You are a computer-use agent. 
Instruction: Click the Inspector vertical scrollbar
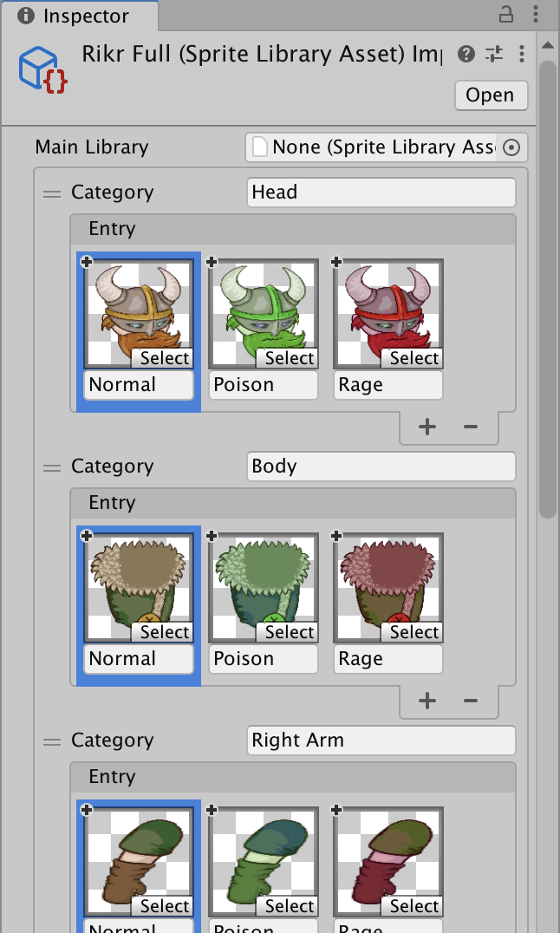(x=547, y=286)
